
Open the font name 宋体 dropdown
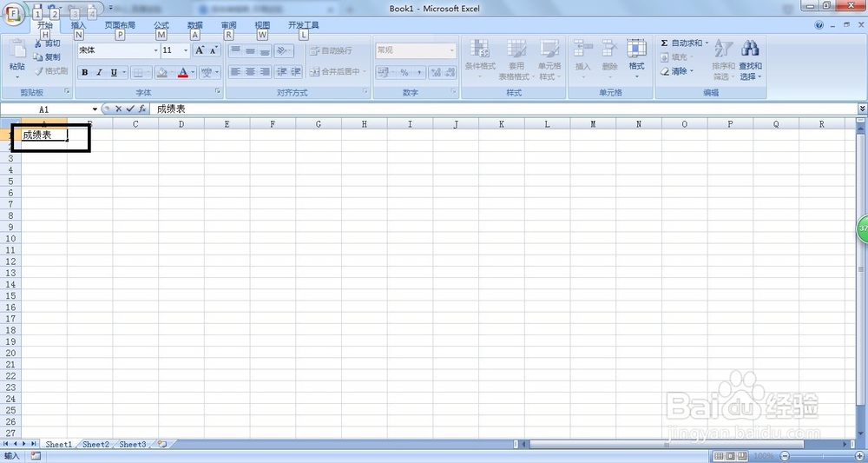pyautogui.click(x=155, y=50)
